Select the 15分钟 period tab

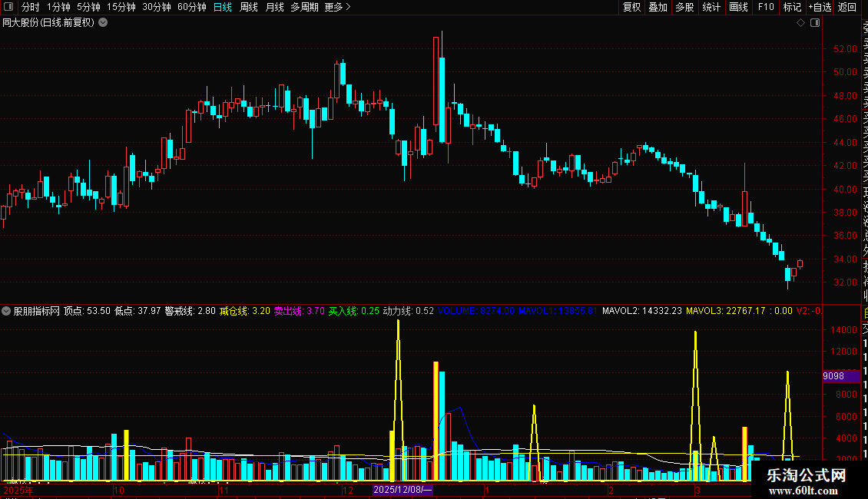coord(121,7)
